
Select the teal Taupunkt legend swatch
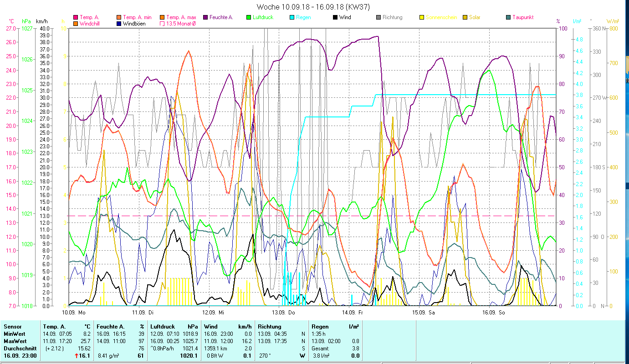[x=508, y=18]
